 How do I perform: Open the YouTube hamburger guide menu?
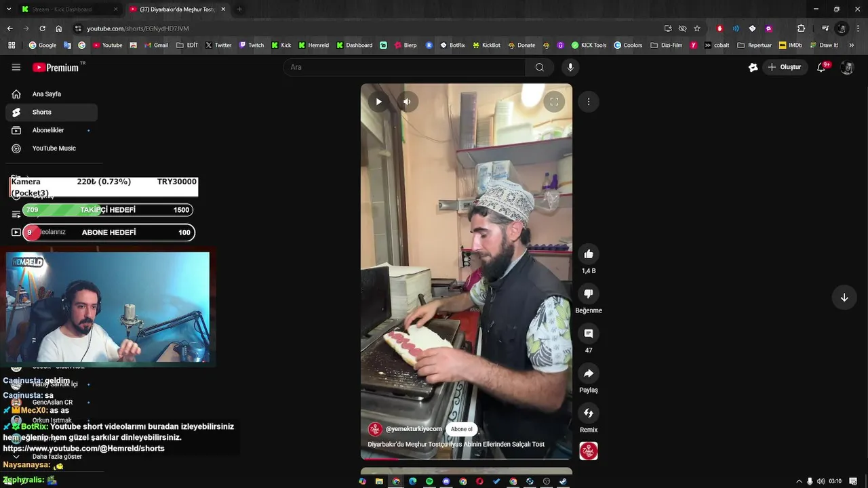tap(16, 67)
